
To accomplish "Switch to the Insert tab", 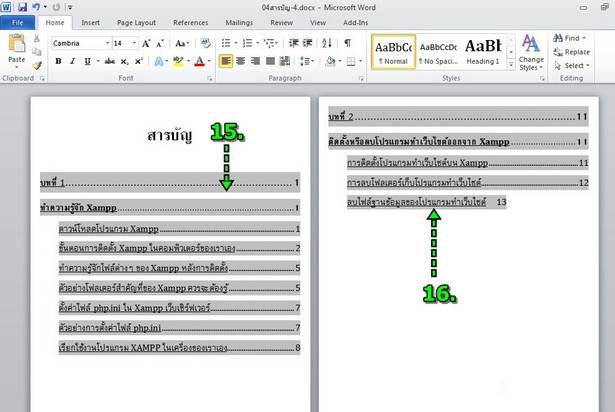I will tap(90, 23).
